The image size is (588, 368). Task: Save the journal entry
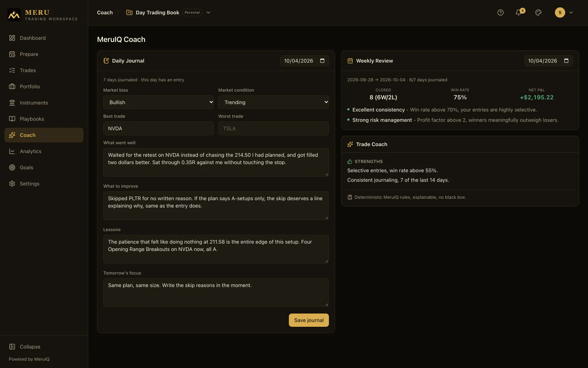(x=309, y=320)
